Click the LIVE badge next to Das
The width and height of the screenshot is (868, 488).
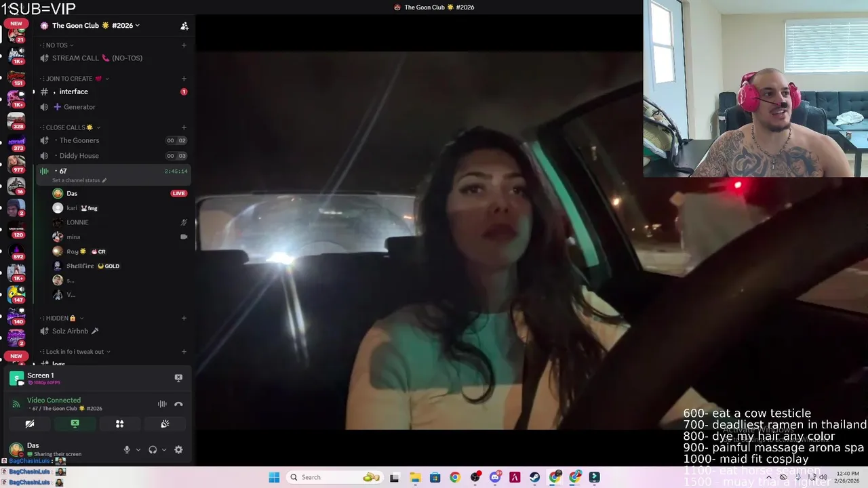pos(178,193)
